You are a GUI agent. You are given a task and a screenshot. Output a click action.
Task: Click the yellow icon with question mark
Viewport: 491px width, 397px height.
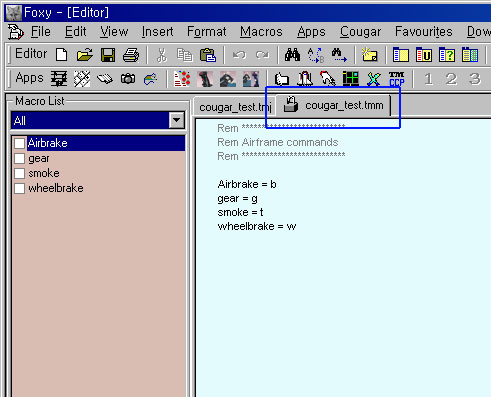pyautogui.click(x=447, y=55)
